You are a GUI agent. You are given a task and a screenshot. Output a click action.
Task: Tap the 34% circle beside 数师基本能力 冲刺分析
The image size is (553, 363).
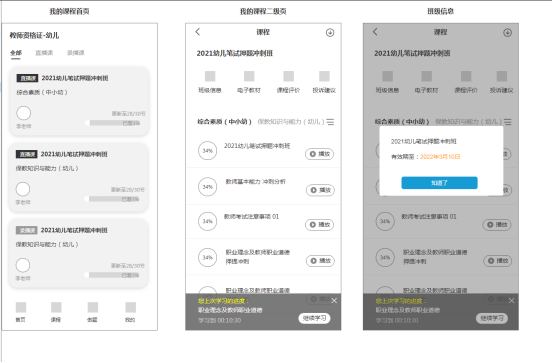pyautogui.click(x=207, y=187)
